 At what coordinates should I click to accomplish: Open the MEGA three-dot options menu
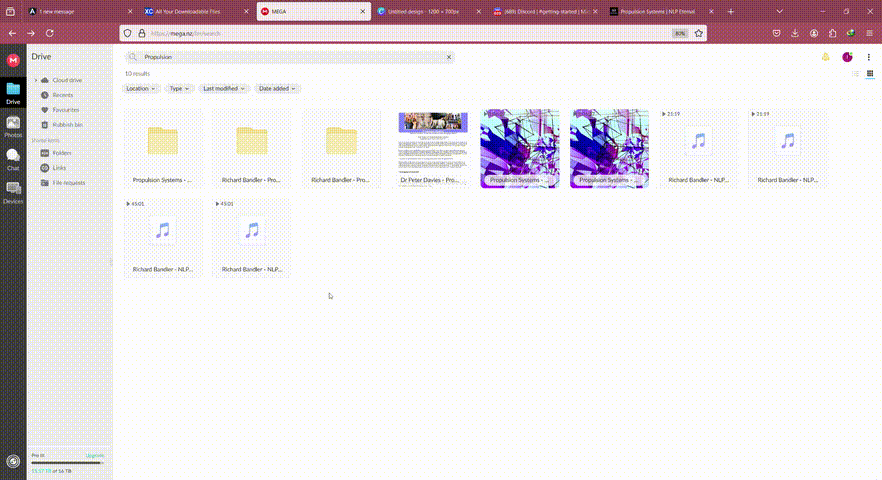(868, 57)
